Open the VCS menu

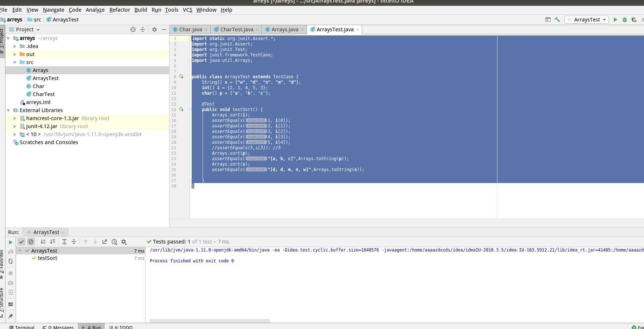(187, 10)
